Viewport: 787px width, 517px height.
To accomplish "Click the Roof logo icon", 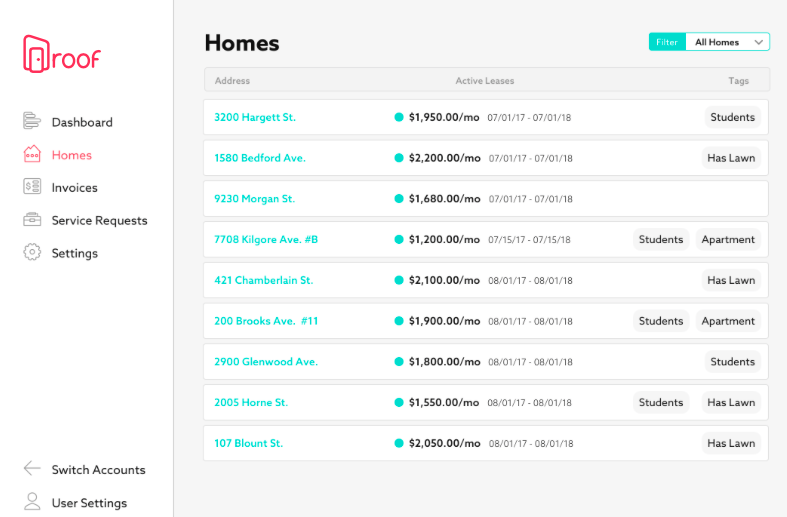I will 36,54.
